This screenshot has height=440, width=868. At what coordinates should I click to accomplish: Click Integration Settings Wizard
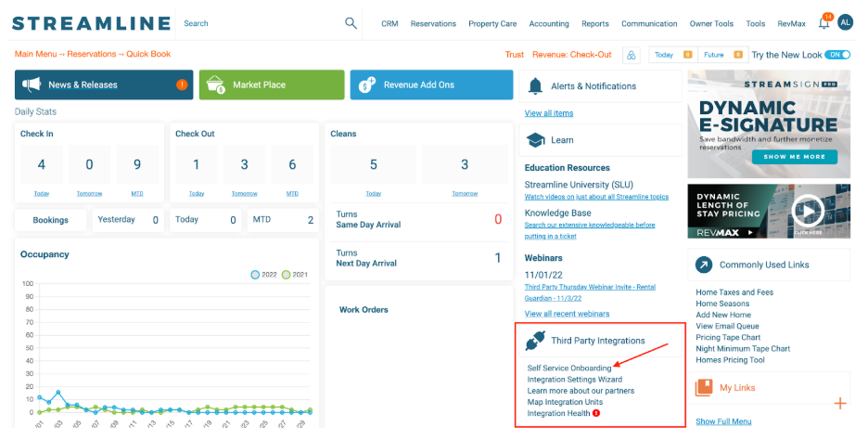[575, 380]
